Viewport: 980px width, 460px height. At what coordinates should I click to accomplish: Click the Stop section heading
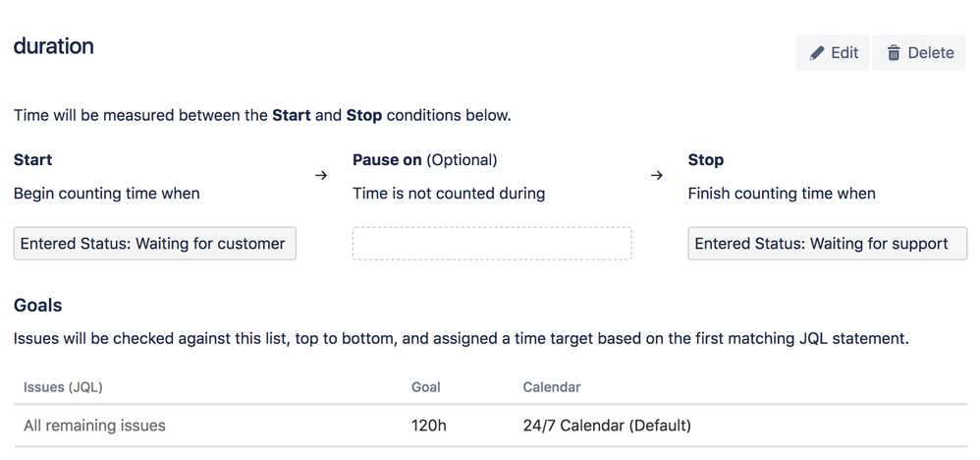706,159
